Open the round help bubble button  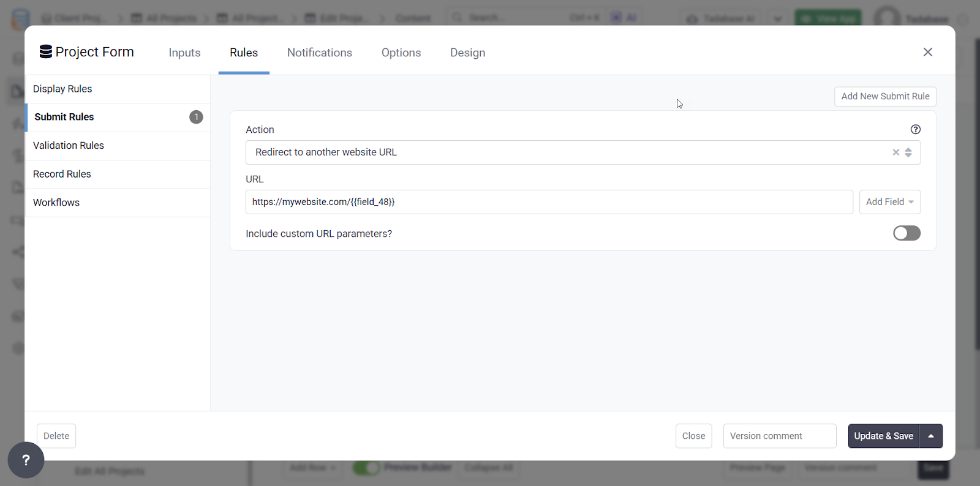[26, 460]
